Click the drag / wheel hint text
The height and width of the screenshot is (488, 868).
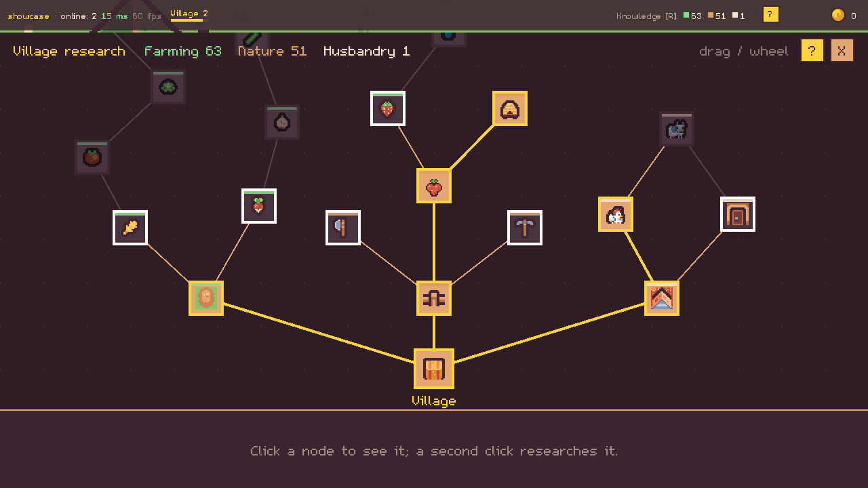tap(744, 52)
